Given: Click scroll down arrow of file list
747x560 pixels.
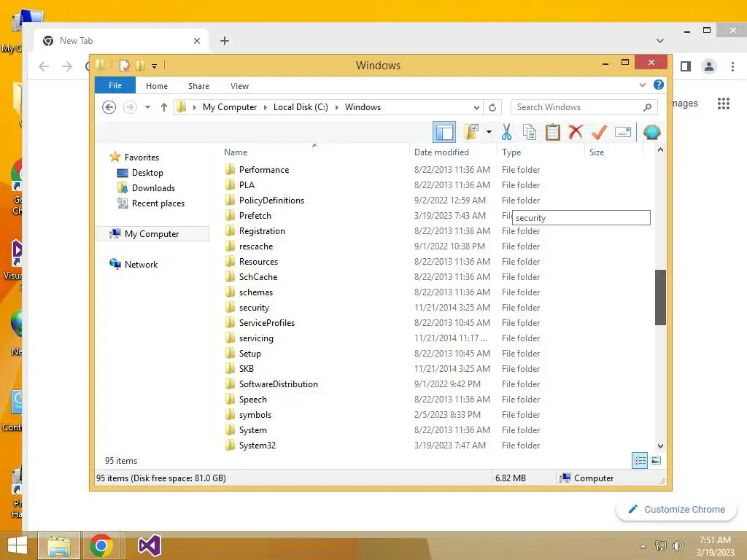Looking at the screenshot, I should [660, 446].
